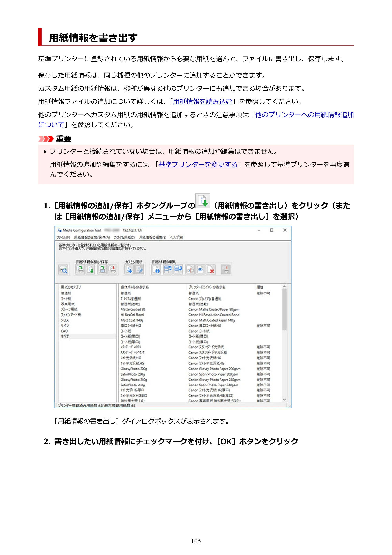The image size is (392, 555).
Task: Click Canon プレミアム普通紙 driver name cell
Action: point(205,299)
